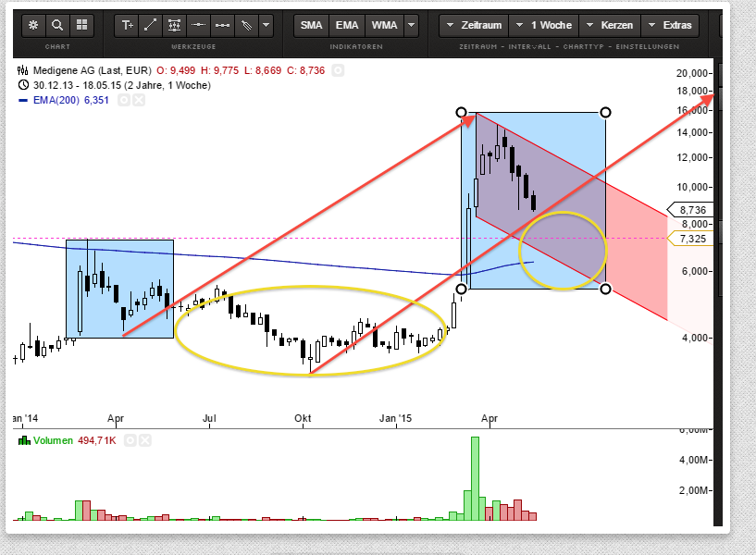Open the Extras dropdown
Screen dimensions: 756x555
pos(670,25)
